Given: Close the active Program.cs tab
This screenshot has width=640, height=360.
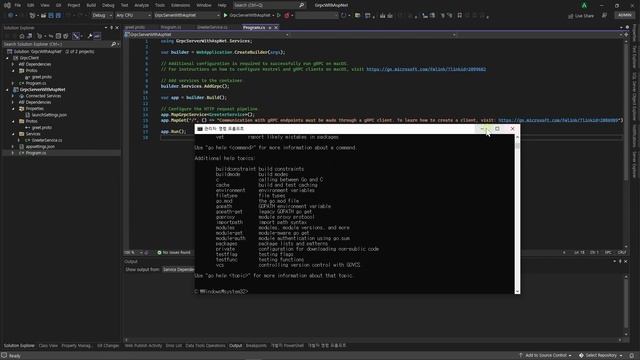Looking at the screenshot, I should click(276, 27).
